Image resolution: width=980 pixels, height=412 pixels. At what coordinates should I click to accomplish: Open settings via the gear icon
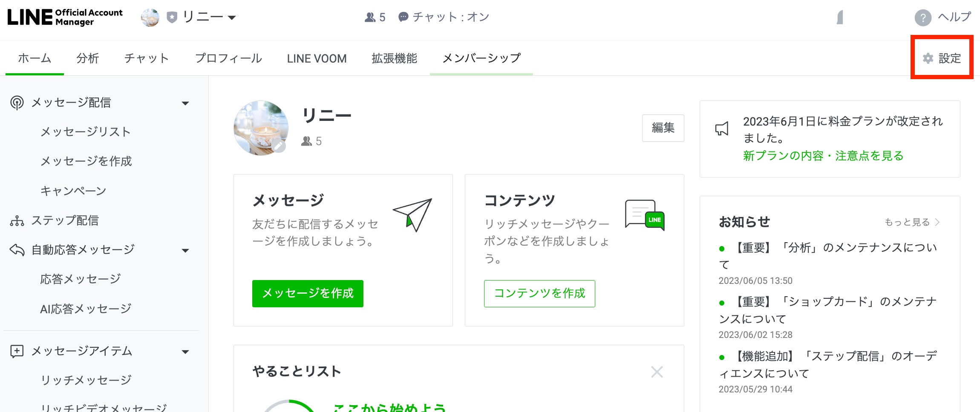click(x=928, y=58)
